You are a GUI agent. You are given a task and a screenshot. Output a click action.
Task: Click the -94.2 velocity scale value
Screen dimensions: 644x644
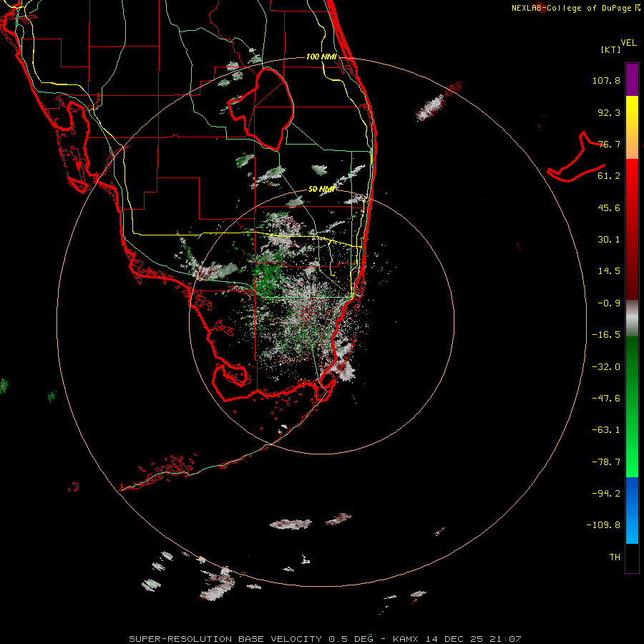point(606,494)
